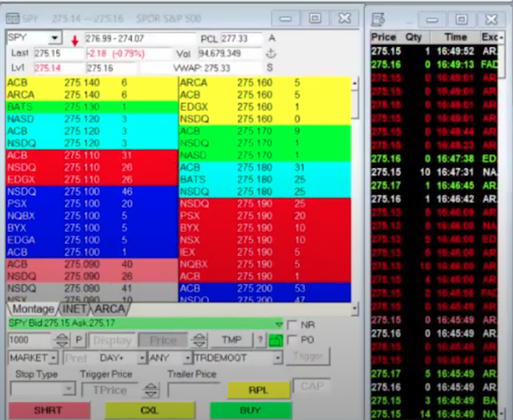Select the EDGA 275.100 bid row
The width and height of the screenshot is (513, 420).
92,240
